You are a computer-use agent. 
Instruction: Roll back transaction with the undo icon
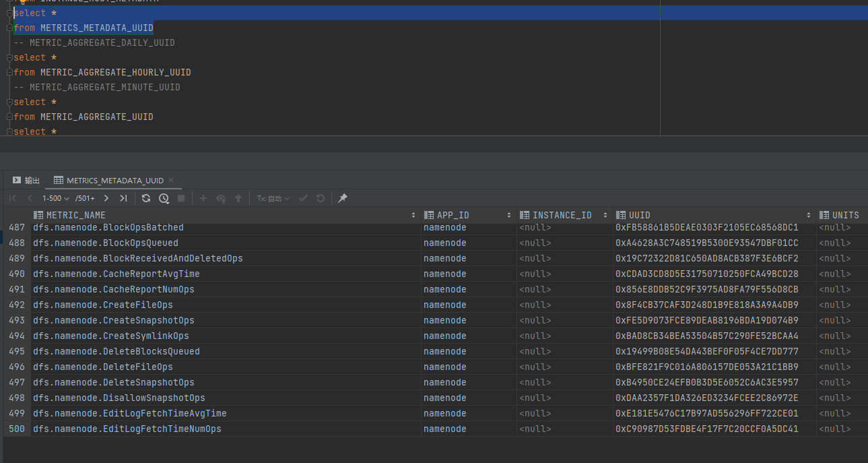pyautogui.click(x=321, y=198)
